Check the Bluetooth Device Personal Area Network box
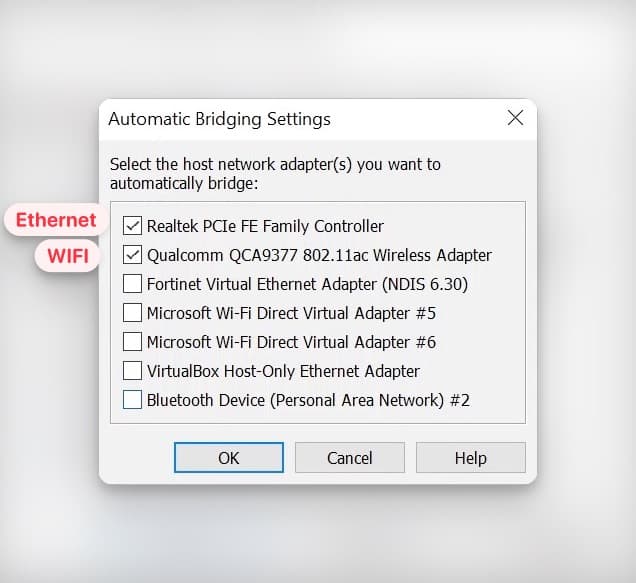This screenshot has width=636, height=583. [132, 400]
